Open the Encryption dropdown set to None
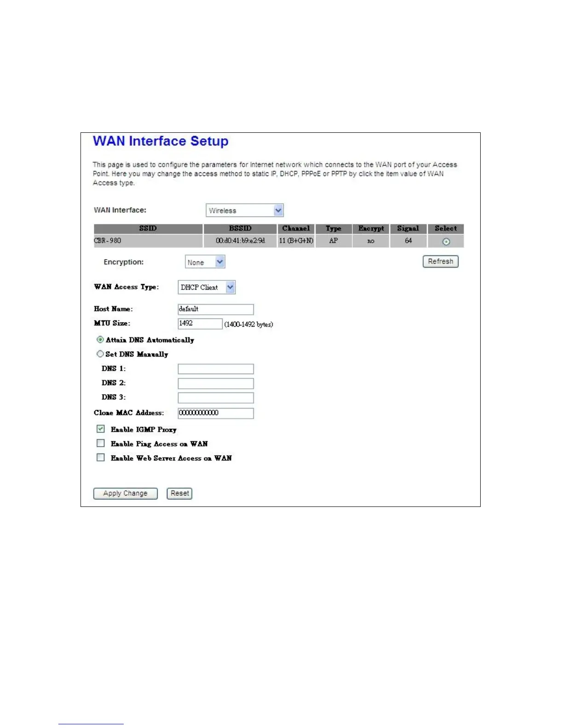 click(x=205, y=262)
